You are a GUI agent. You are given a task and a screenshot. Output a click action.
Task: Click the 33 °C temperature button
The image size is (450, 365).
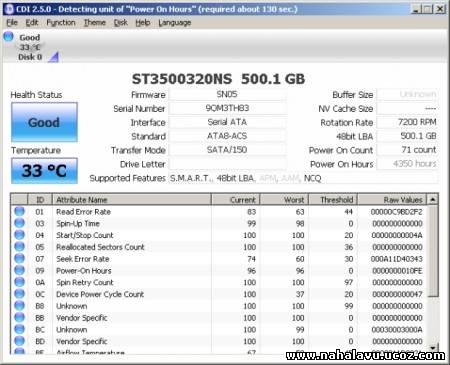44,171
